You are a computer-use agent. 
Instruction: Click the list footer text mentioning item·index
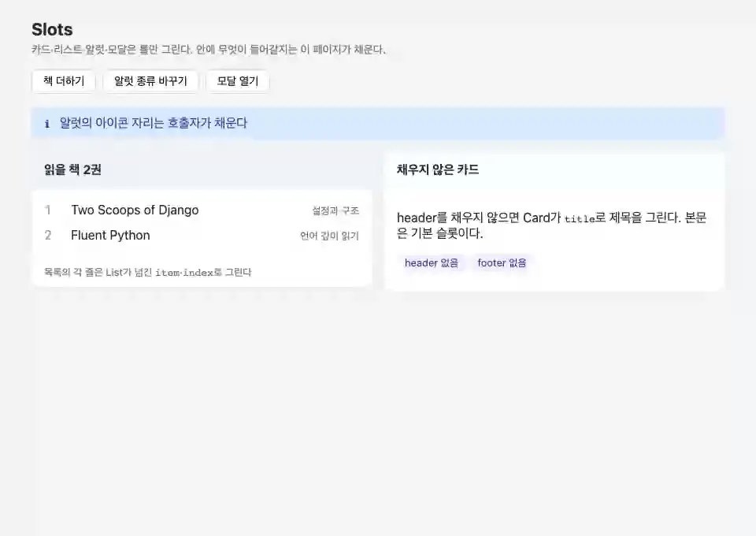[147, 272]
